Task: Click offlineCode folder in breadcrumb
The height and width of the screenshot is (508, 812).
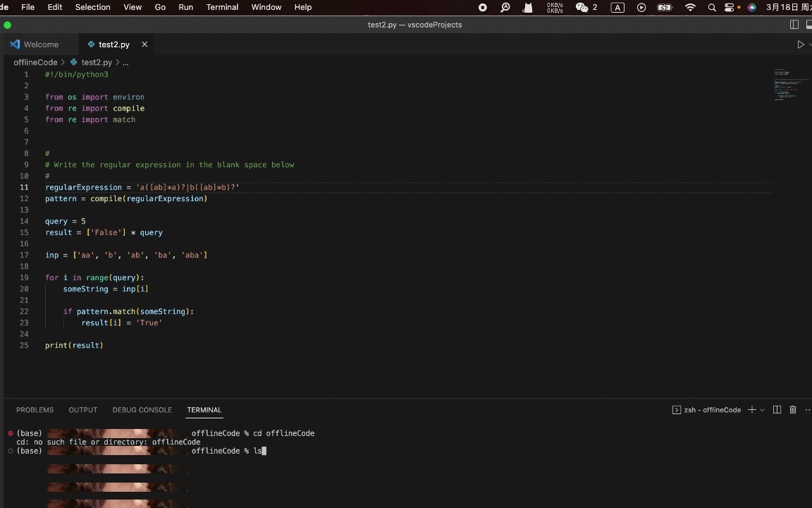Action: tap(35, 62)
